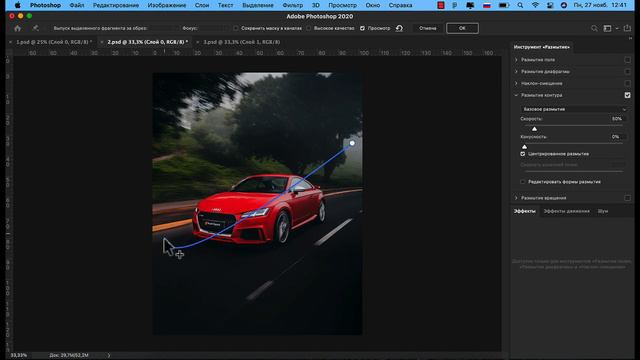Expand the Размытие диафрагмы section
Image resolution: width=640 pixels, height=360 pixels.
click(x=516, y=71)
